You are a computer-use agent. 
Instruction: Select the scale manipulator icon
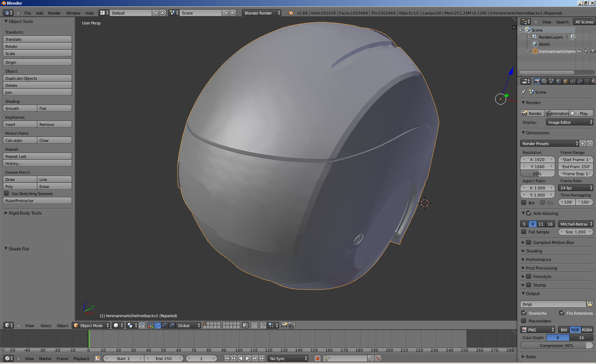click(x=172, y=325)
